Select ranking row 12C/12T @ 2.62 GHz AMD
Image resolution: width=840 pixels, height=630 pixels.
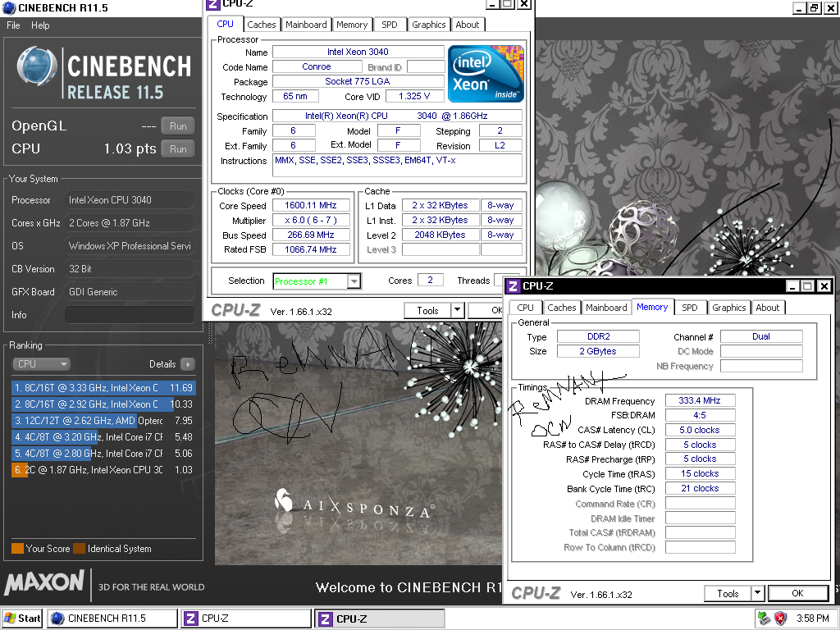point(103,421)
